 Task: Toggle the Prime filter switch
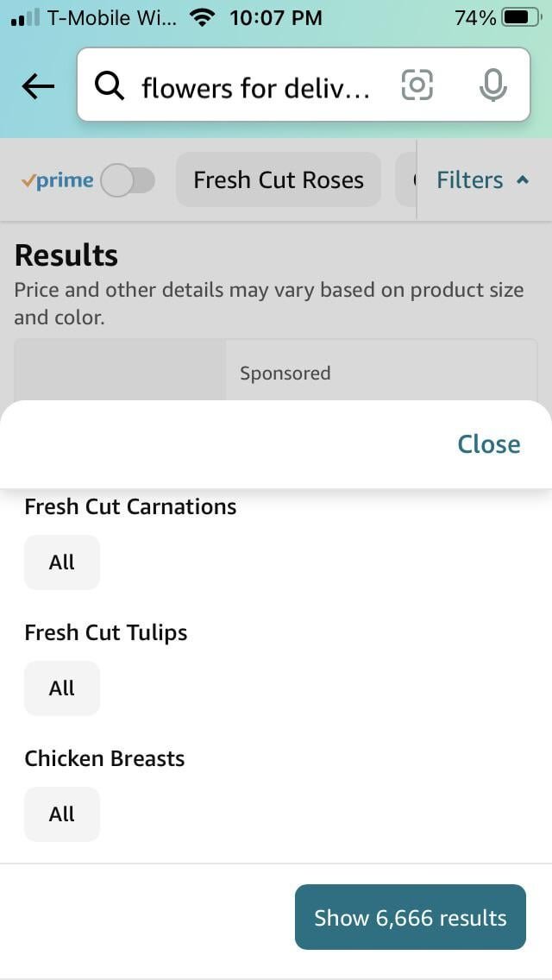coord(128,180)
